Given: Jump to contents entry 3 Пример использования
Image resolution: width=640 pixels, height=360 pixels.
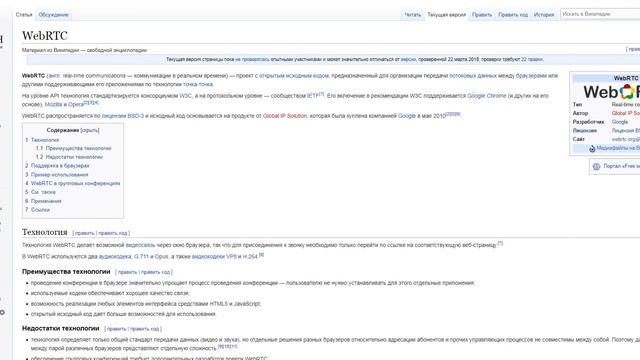Looking at the screenshot, I should (57, 175).
